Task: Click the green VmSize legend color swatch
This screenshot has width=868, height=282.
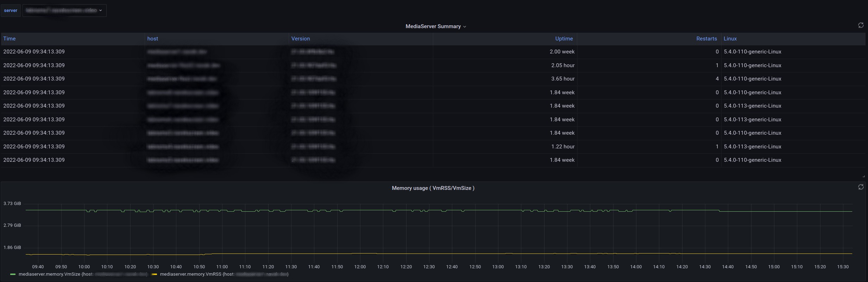Action: [13, 274]
